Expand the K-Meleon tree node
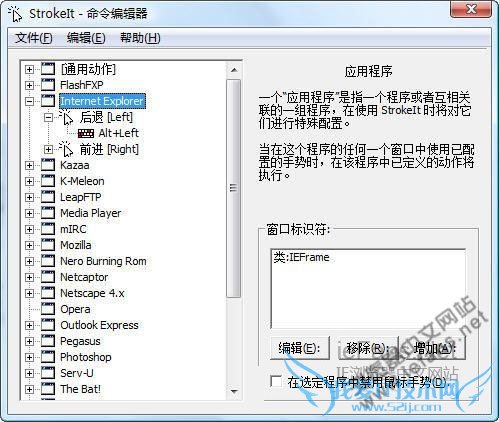 [x=29, y=181]
